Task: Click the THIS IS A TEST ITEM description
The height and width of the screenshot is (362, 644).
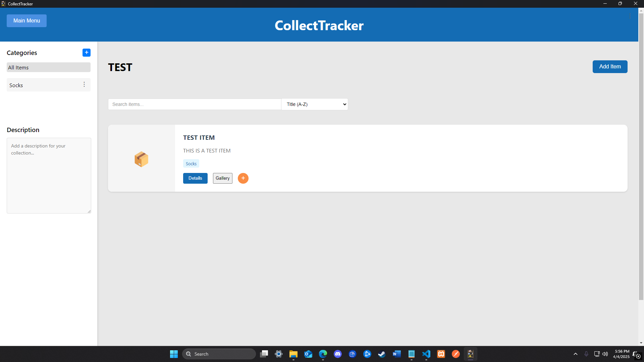Action: point(207,151)
